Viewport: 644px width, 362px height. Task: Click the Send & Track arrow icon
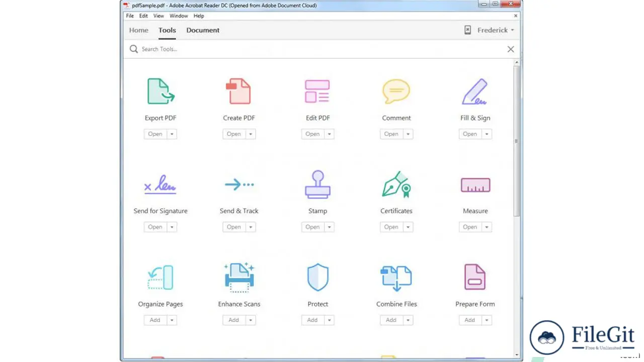point(239,185)
